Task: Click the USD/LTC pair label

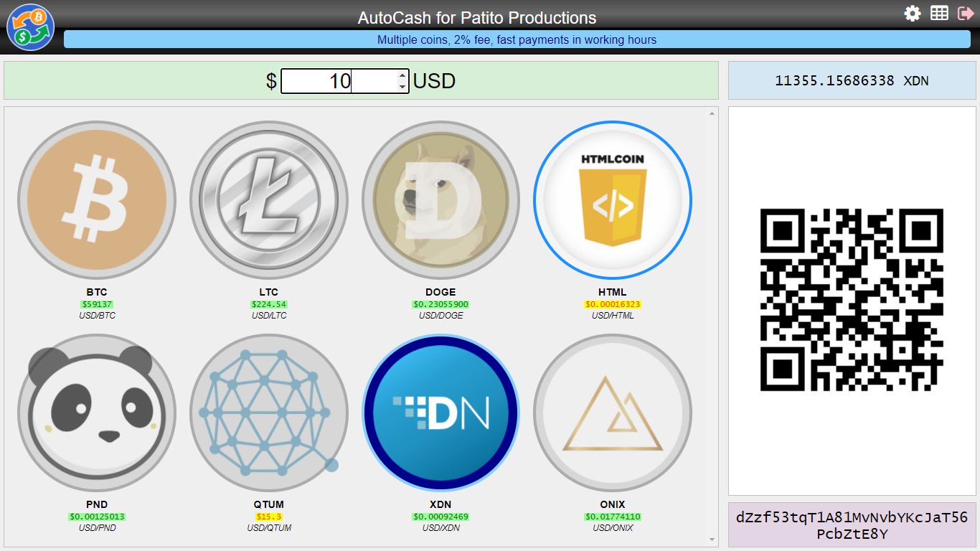Action: (x=269, y=316)
